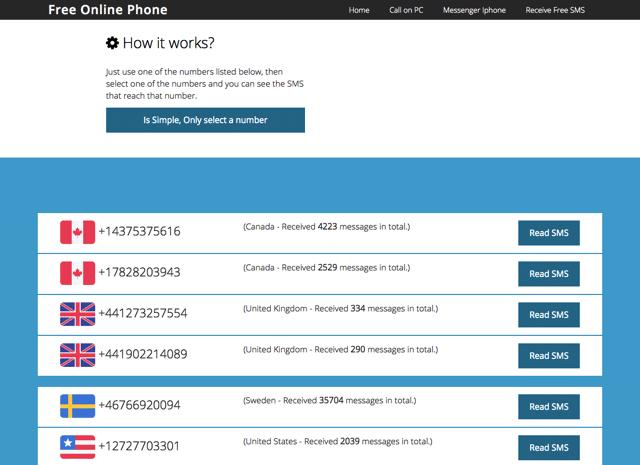Read SMS for the Sweden number
This screenshot has height=465, width=640.
(x=548, y=407)
